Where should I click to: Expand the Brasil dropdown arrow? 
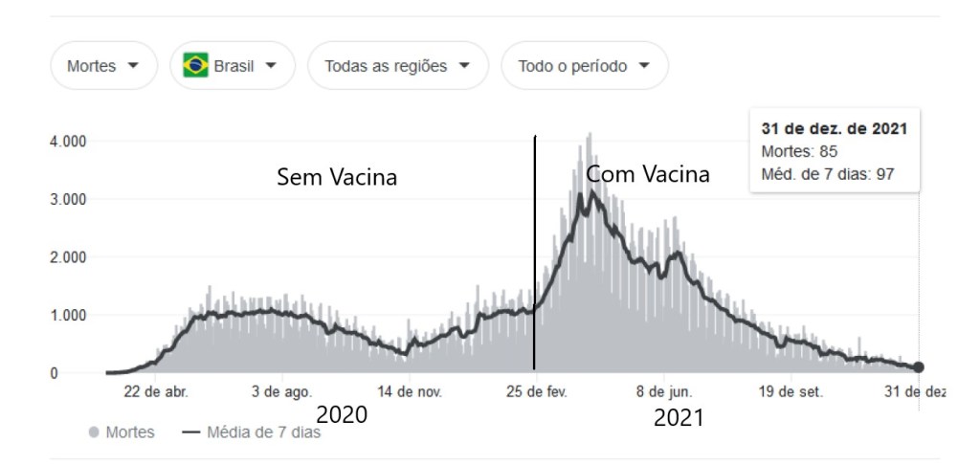271,66
